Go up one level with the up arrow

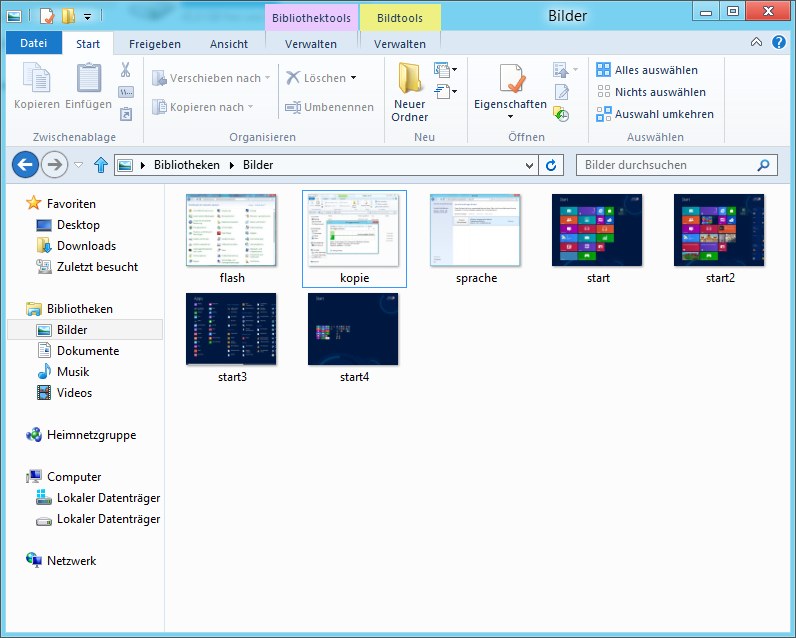tap(101, 164)
